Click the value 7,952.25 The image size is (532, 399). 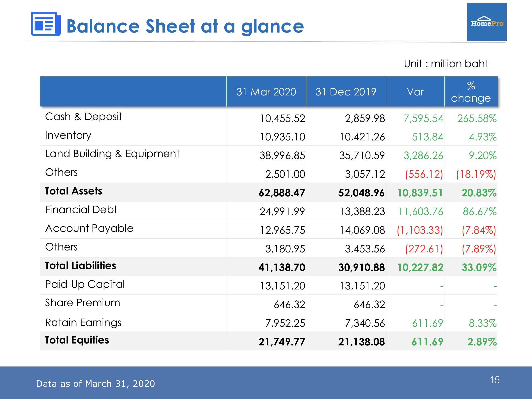[285, 323]
